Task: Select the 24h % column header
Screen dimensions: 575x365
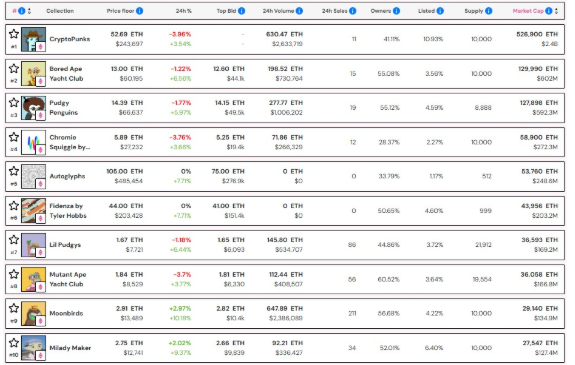Action: point(184,11)
